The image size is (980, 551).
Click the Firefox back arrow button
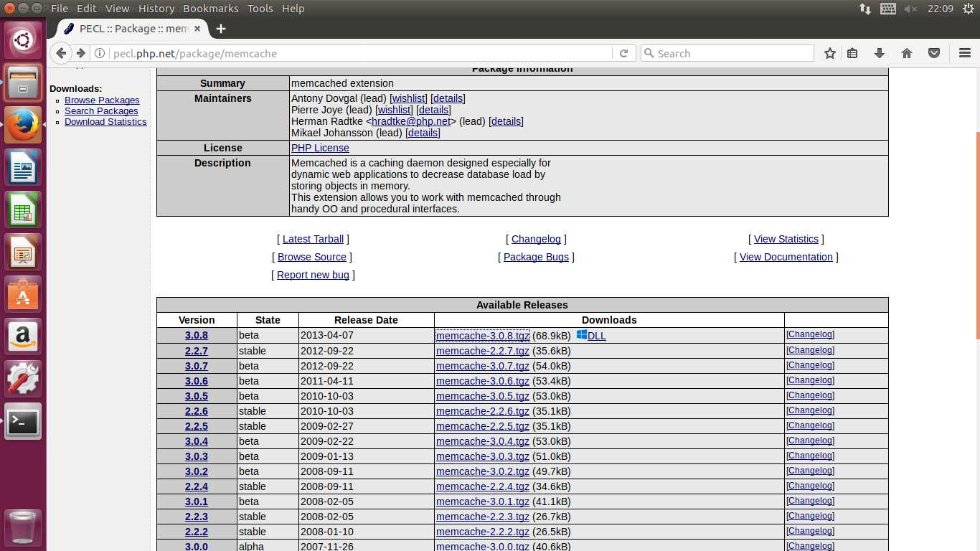tap(62, 53)
